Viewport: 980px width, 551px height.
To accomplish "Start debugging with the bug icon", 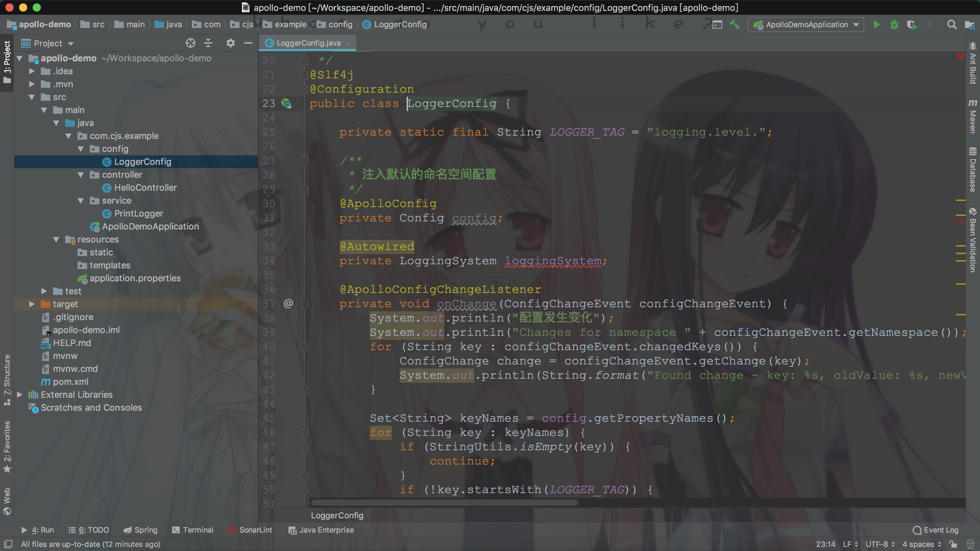I will point(894,25).
